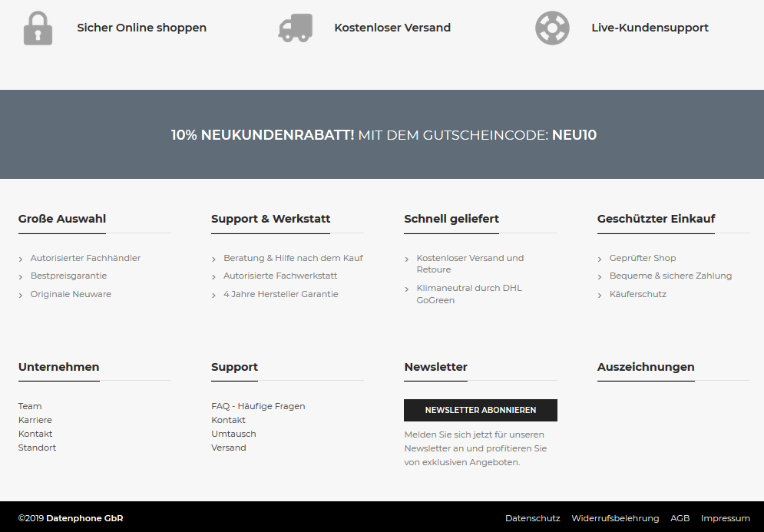Open the Versand link
The height and width of the screenshot is (532, 764).
tap(229, 448)
